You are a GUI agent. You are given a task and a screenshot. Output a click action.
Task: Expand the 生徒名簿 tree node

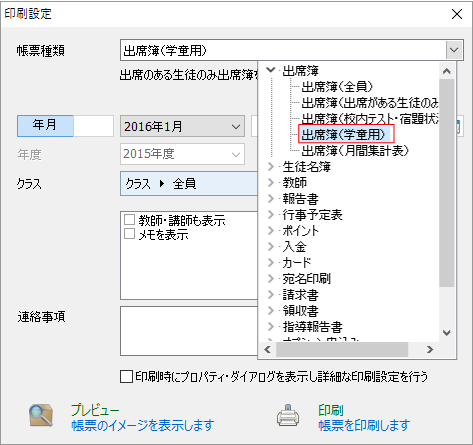271,166
